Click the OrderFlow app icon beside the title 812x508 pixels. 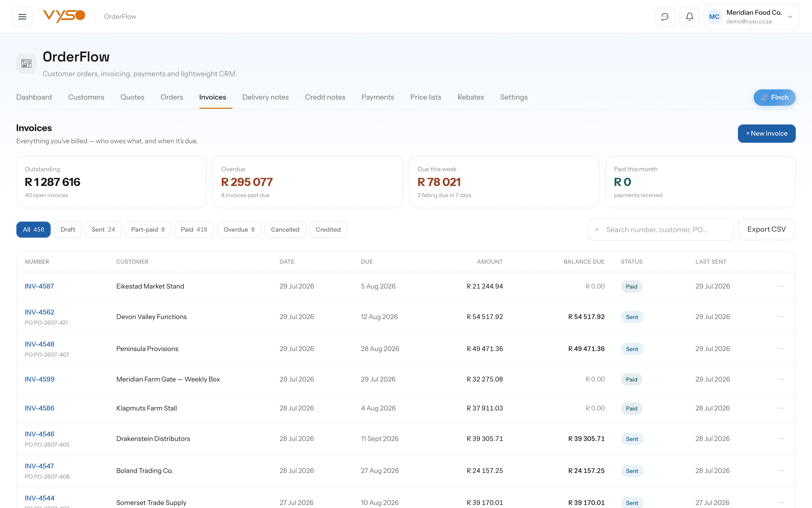pyautogui.click(x=26, y=63)
